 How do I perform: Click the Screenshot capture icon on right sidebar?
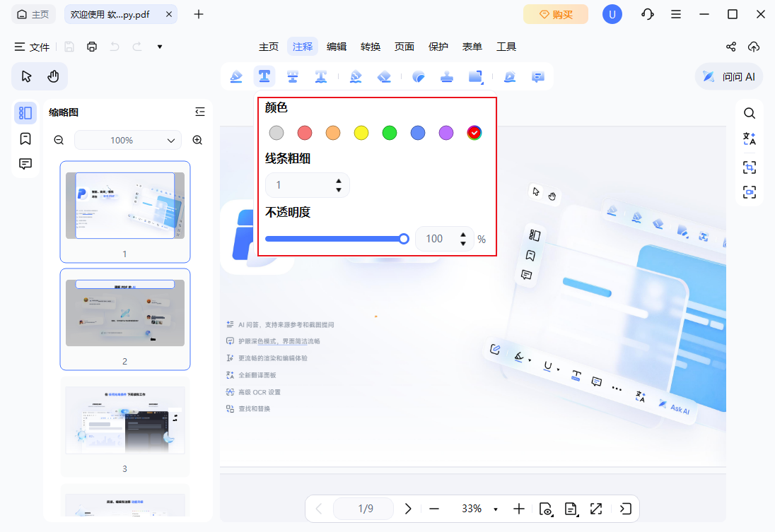point(750,192)
